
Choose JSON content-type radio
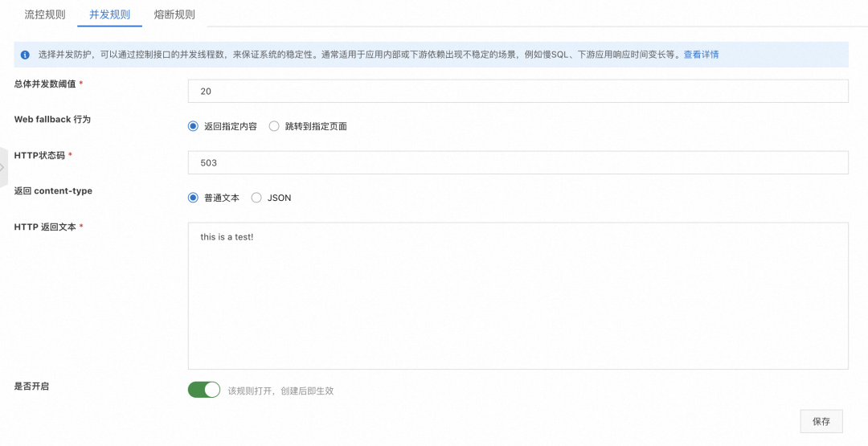click(256, 198)
